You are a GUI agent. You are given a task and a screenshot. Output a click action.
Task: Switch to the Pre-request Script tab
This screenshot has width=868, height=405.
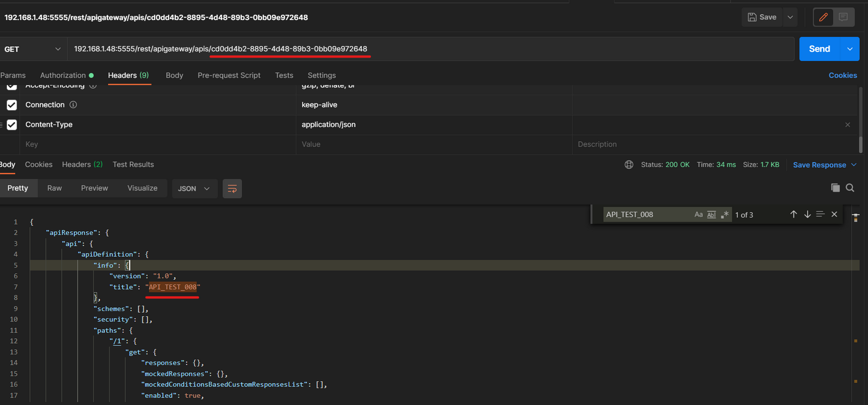pyautogui.click(x=229, y=75)
